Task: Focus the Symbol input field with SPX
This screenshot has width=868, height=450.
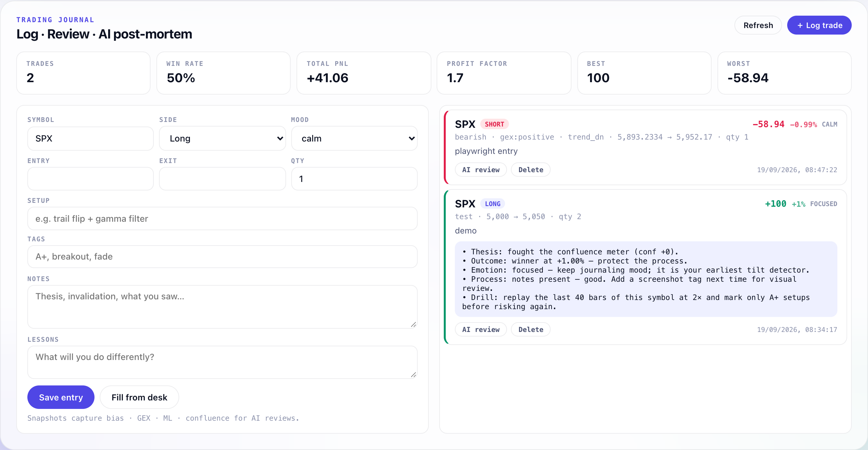Action: pos(90,138)
